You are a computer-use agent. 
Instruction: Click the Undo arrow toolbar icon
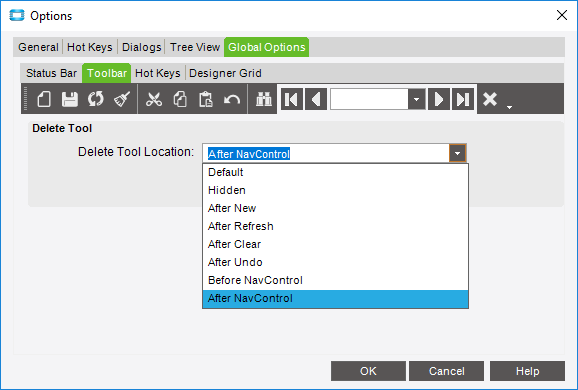pos(232,100)
